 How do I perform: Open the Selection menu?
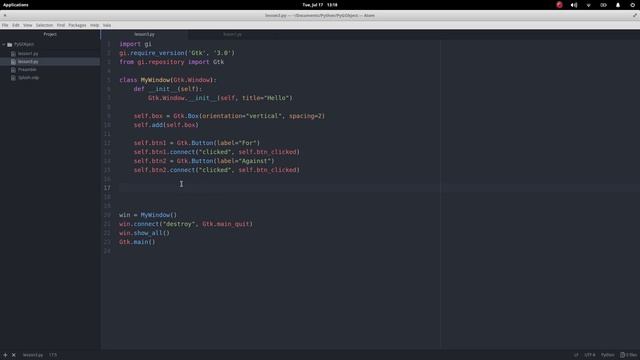(x=44, y=25)
